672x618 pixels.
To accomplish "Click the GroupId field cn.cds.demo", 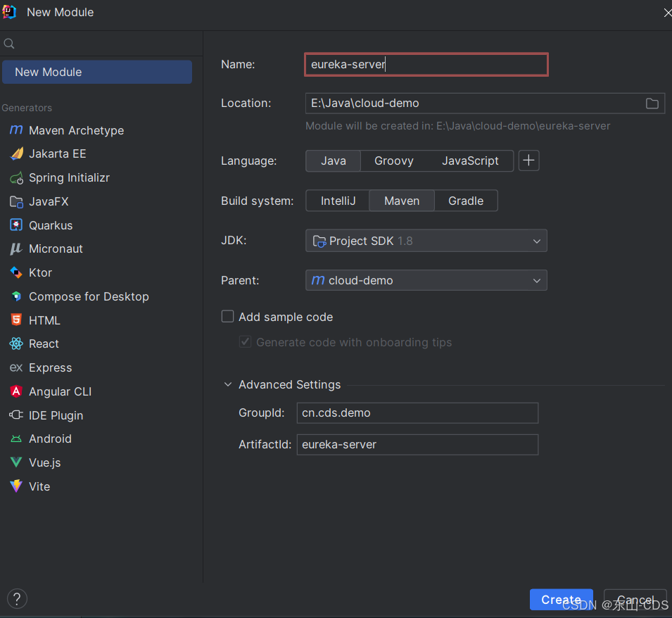I will pyautogui.click(x=417, y=412).
